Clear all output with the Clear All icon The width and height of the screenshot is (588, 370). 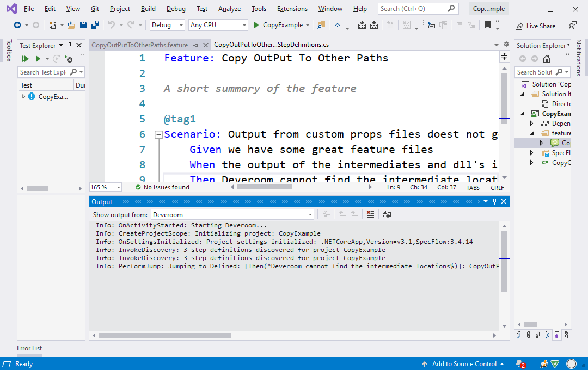tap(371, 214)
